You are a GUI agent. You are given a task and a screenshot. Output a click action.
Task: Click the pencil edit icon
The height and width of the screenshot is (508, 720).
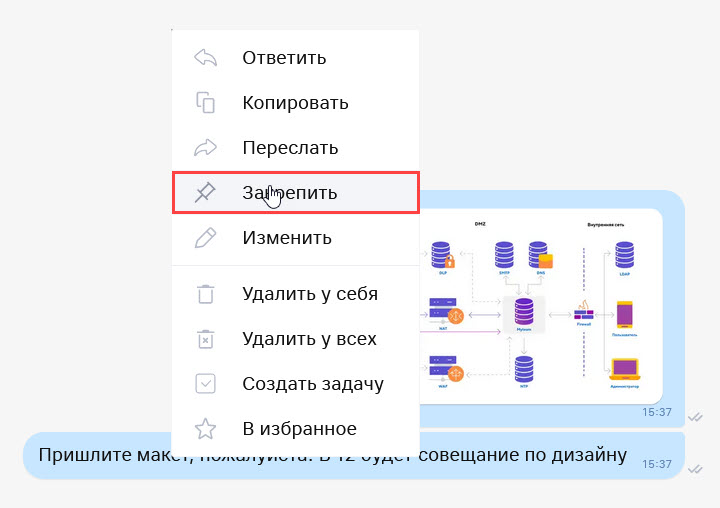pos(205,238)
